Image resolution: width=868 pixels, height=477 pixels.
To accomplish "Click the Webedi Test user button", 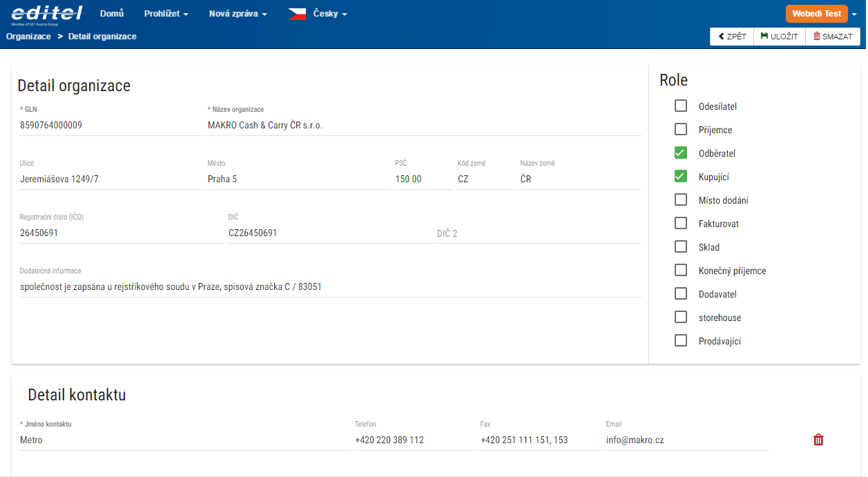I will 816,14.
